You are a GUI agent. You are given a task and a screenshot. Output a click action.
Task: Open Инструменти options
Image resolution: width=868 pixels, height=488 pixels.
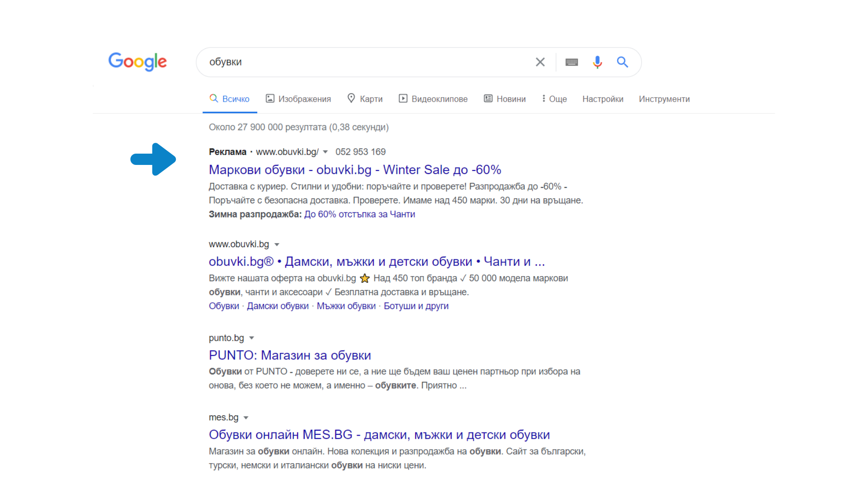(x=664, y=99)
